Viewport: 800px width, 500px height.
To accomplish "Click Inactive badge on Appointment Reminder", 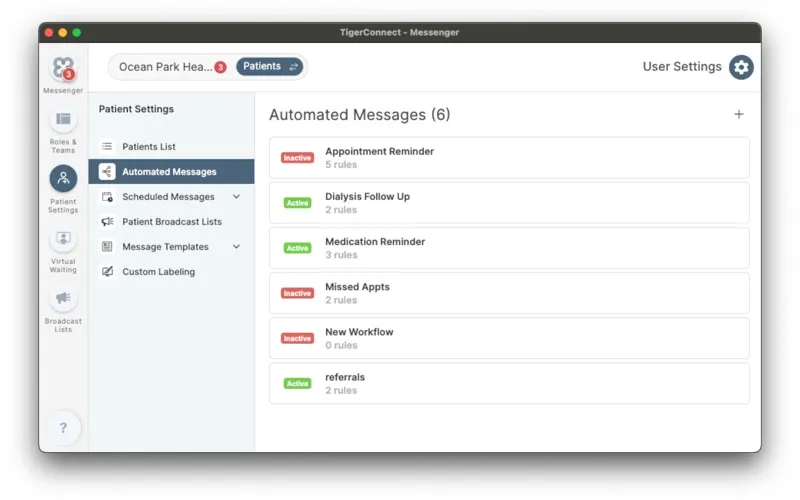I will tap(297, 158).
